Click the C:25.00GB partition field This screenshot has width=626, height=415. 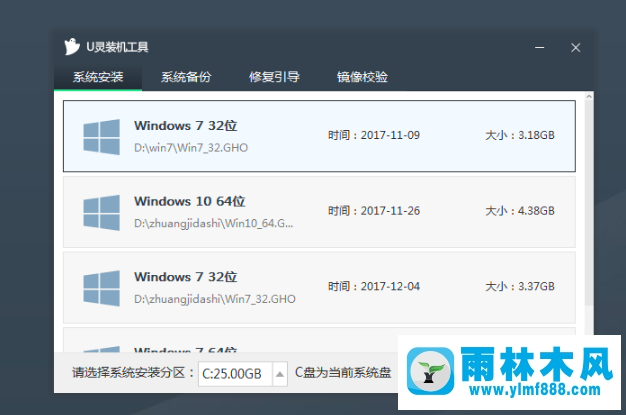pos(235,374)
